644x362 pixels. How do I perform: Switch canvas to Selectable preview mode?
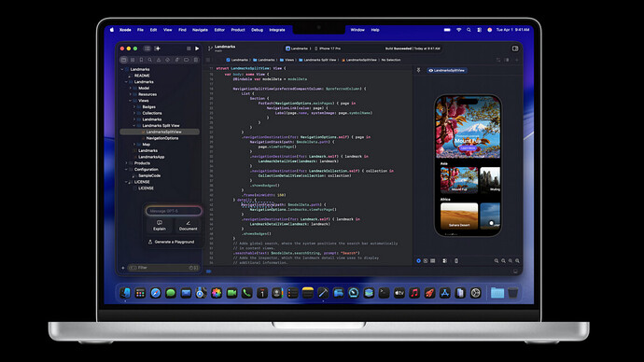pos(426,260)
